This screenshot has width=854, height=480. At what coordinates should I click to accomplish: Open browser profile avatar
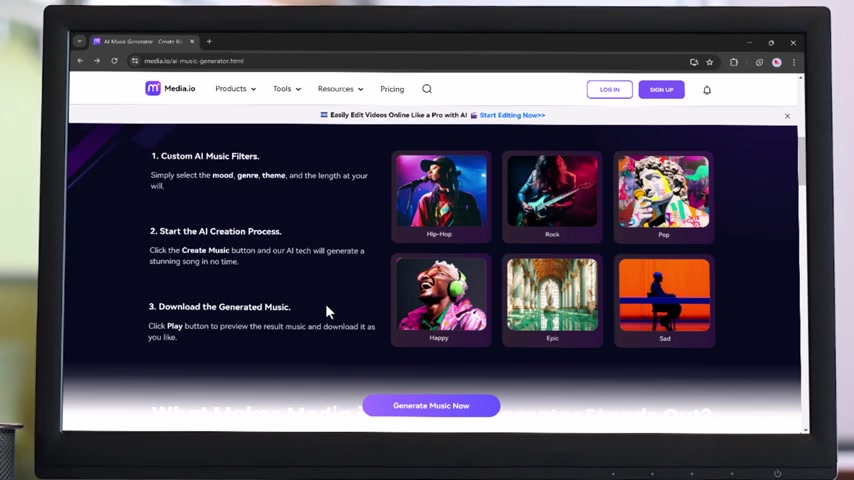coord(777,63)
